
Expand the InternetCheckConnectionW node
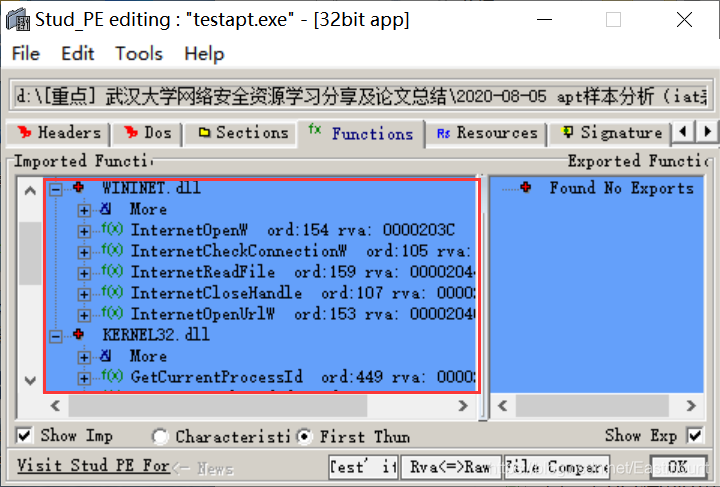point(84,252)
